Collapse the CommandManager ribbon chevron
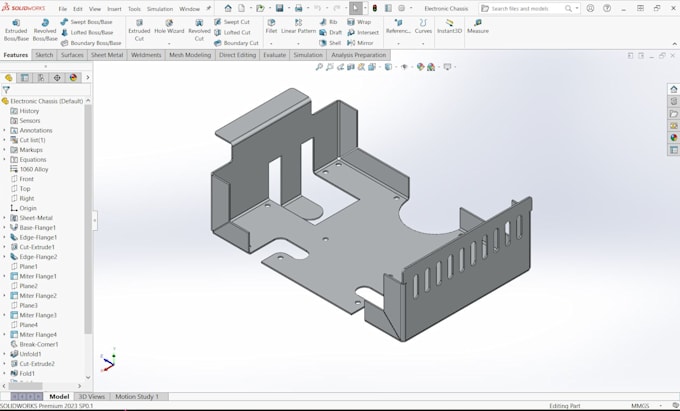Screen dimensions: 680x411 click(674, 44)
